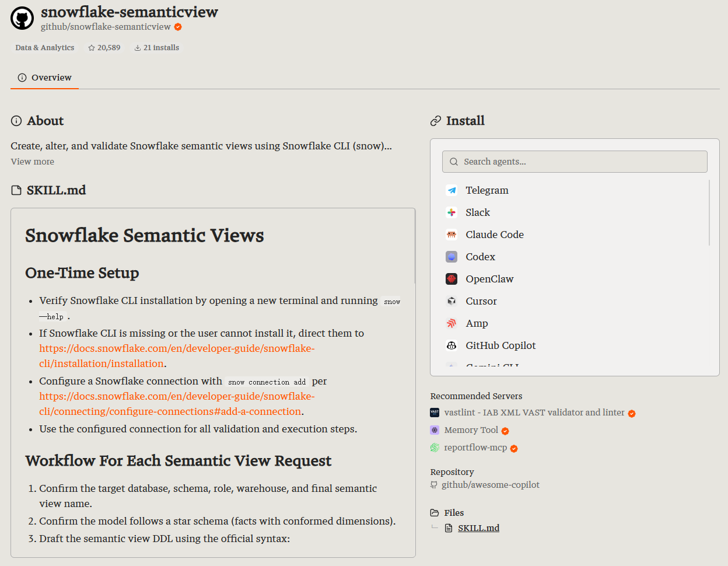Click the Claude Code agent icon

[x=452, y=235]
